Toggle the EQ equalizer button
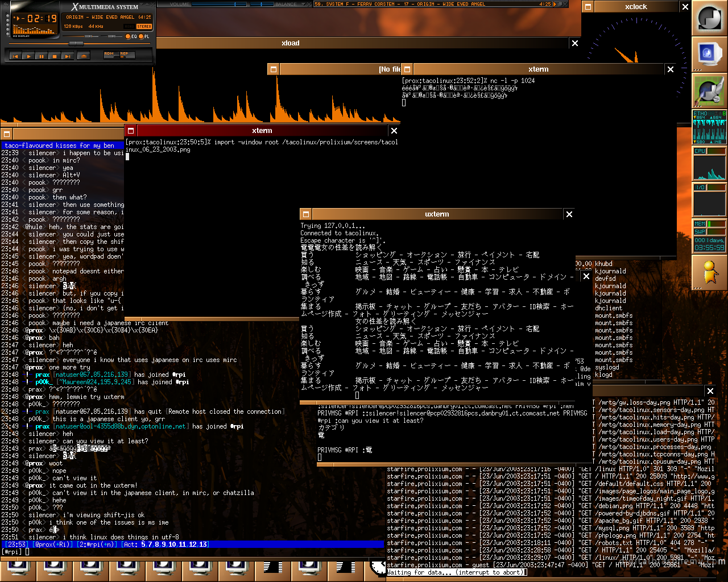Image resolution: width=728 pixels, height=582 pixels. point(131,36)
